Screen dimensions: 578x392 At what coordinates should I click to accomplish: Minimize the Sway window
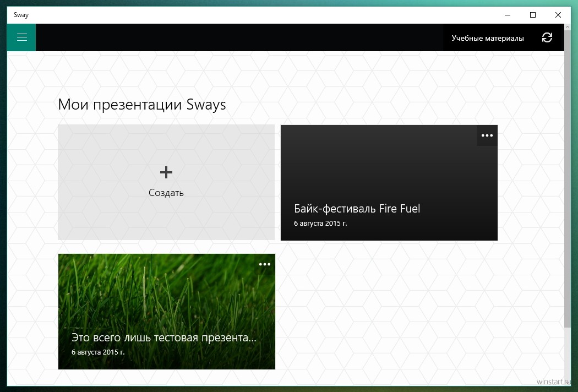point(508,15)
